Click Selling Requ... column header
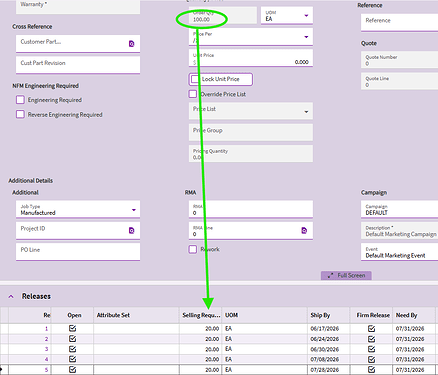438x375 pixels. [x=201, y=315]
